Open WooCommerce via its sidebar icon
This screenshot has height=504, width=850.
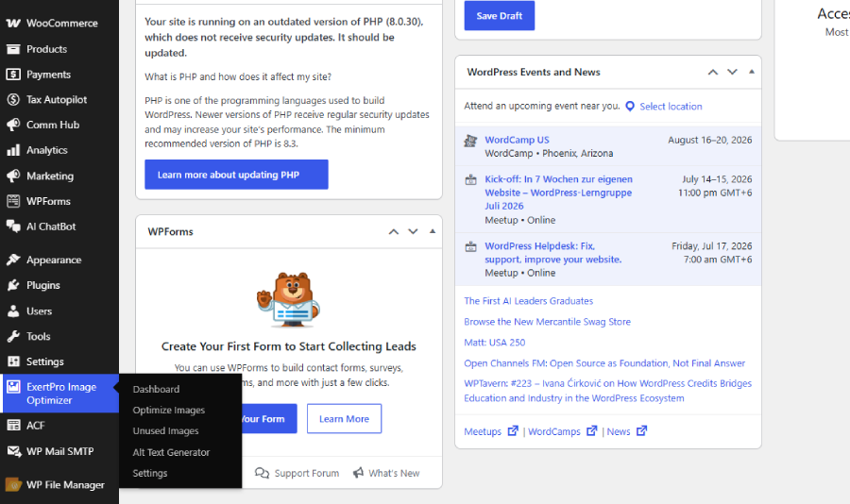click(13, 24)
